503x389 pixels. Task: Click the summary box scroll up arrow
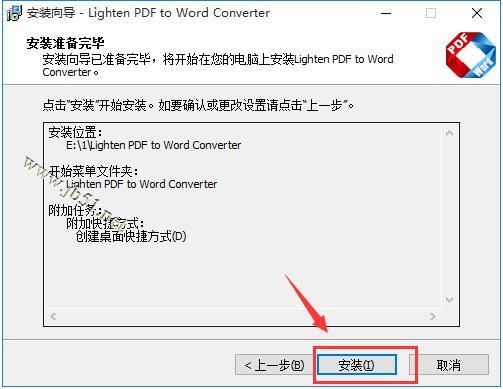point(449,133)
